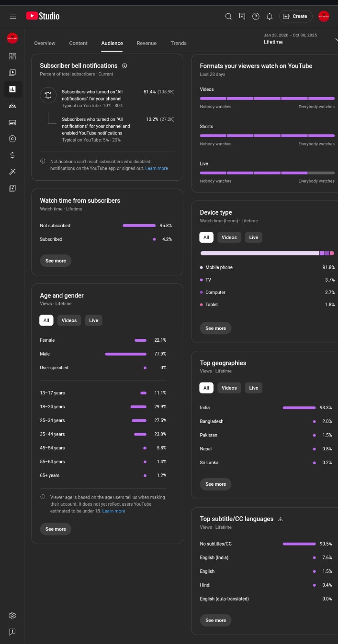
Task: Click Learn more link in bell notifications note
Action: point(157,168)
